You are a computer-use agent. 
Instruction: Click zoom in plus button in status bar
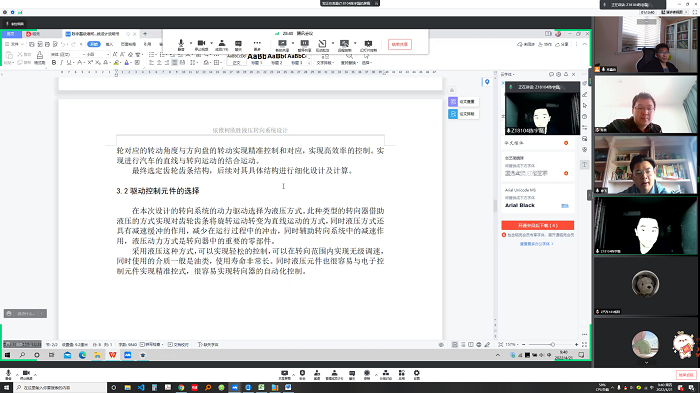(576, 345)
